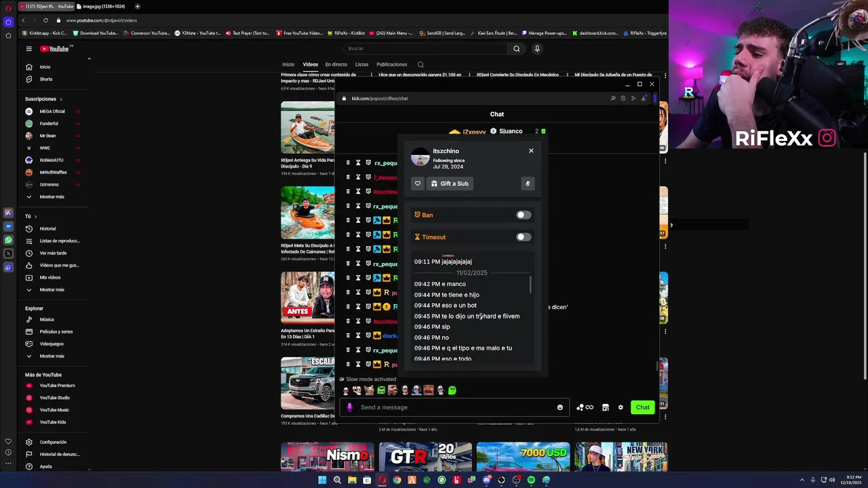Screen dimensions: 868x488
Task: Click the YouTube Buscar search field
Action: 425,49
